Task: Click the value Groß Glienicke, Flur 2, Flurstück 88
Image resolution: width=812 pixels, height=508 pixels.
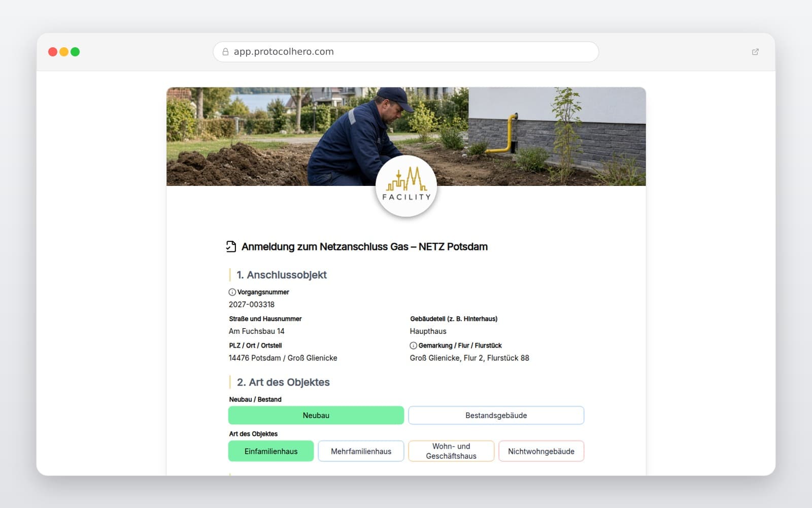Action: [x=469, y=358]
